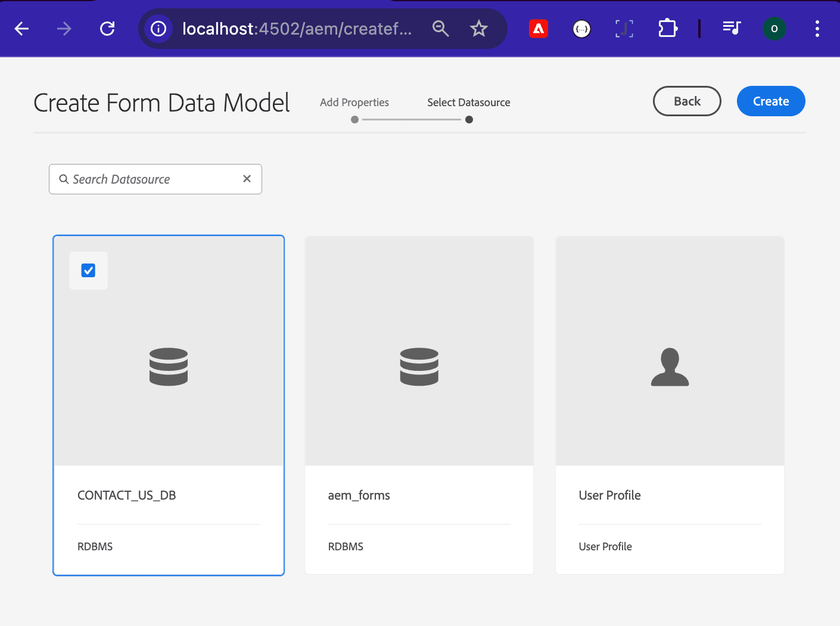
Task: Open the Adobe extension icon
Action: point(539,29)
